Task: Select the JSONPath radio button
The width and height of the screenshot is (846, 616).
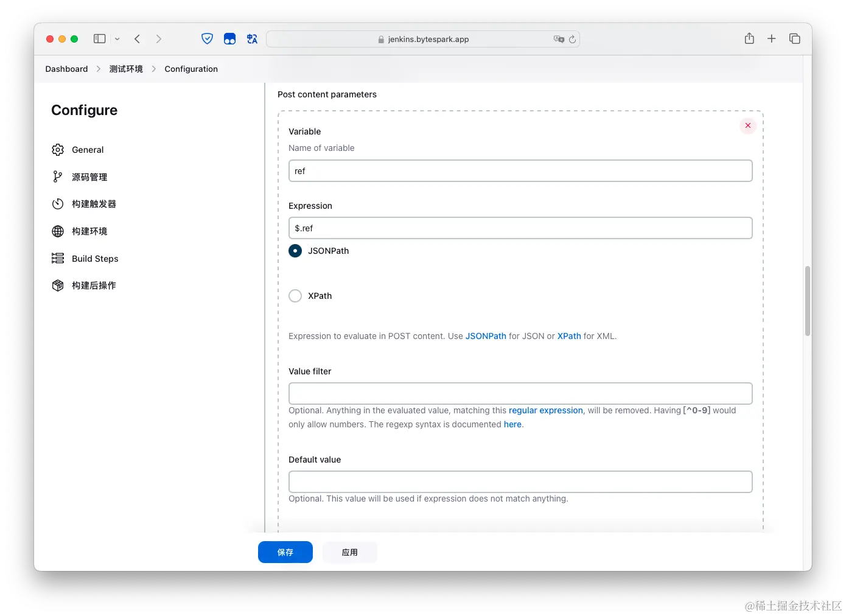Action: 295,251
